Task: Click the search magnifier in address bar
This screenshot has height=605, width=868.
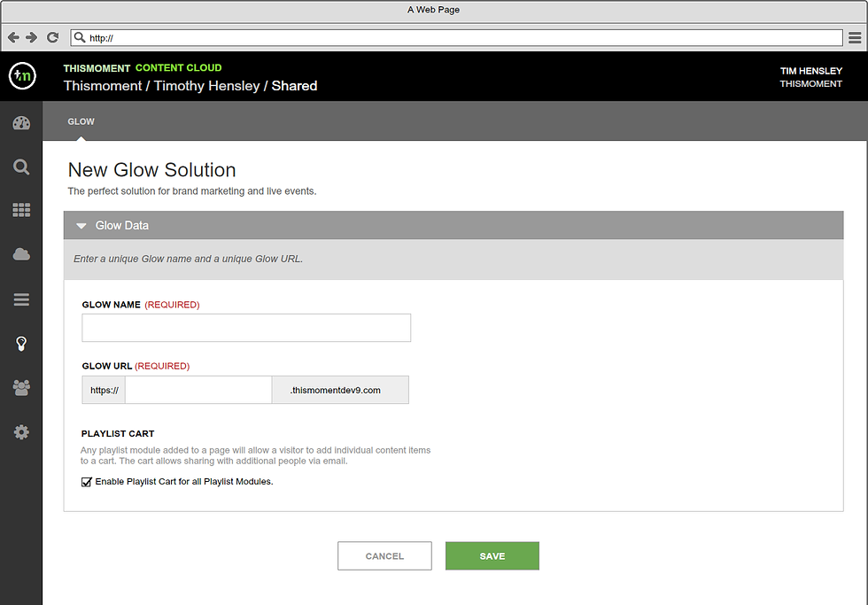Action: 80,37
